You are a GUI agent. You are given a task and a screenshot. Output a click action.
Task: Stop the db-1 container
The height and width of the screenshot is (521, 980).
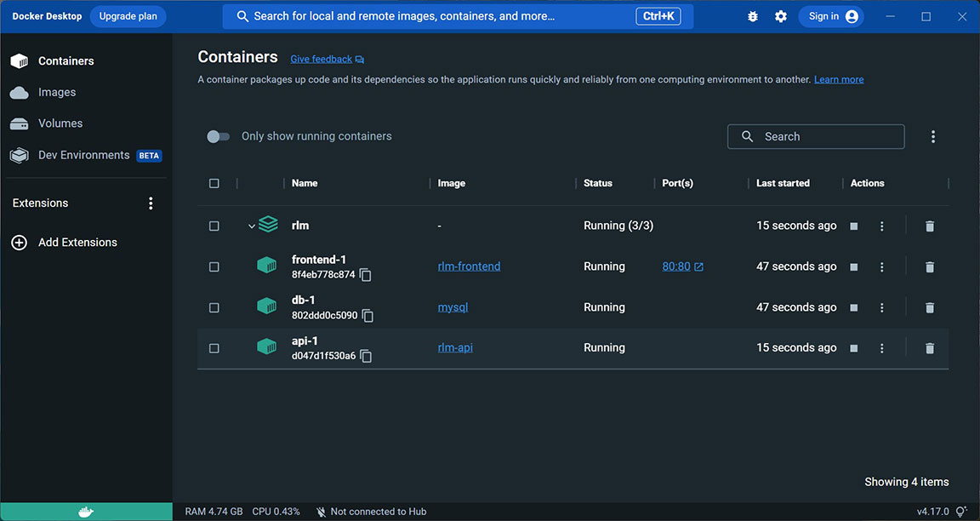coord(854,307)
